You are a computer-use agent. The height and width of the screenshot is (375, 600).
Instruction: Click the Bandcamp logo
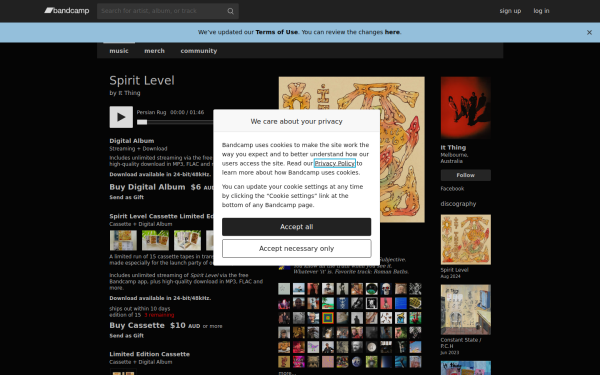click(x=67, y=11)
